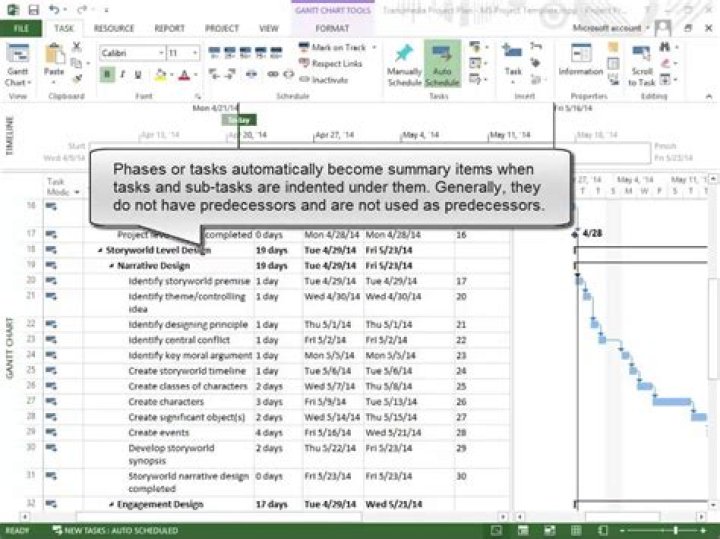720x539 pixels.
Task: Open the Calibri font name dropdown
Action: coord(132,52)
